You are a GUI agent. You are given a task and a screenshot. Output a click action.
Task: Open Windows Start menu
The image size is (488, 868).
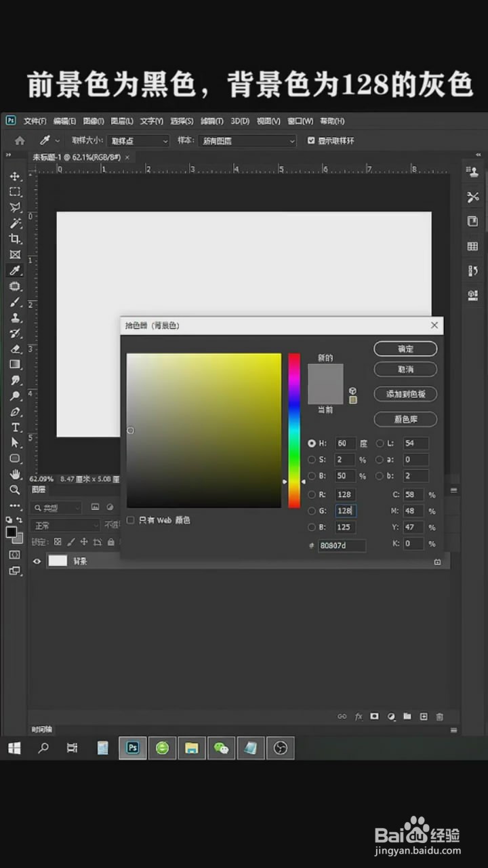14,748
